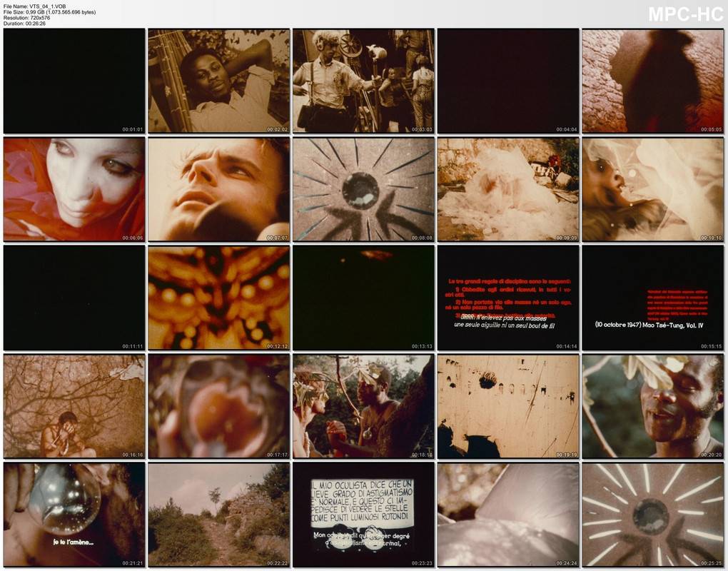Open the orange beaded pattern thumbnail 00:12:12

(218, 298)
